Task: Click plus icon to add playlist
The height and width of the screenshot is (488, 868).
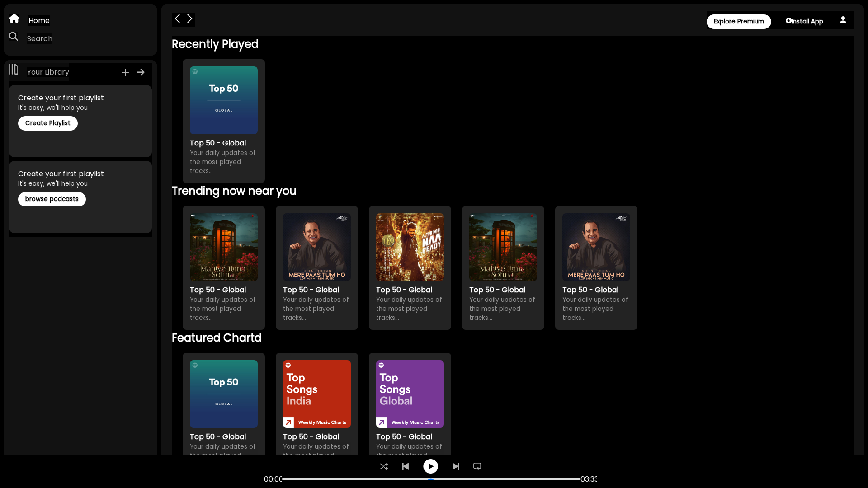Action: point(125,72)
